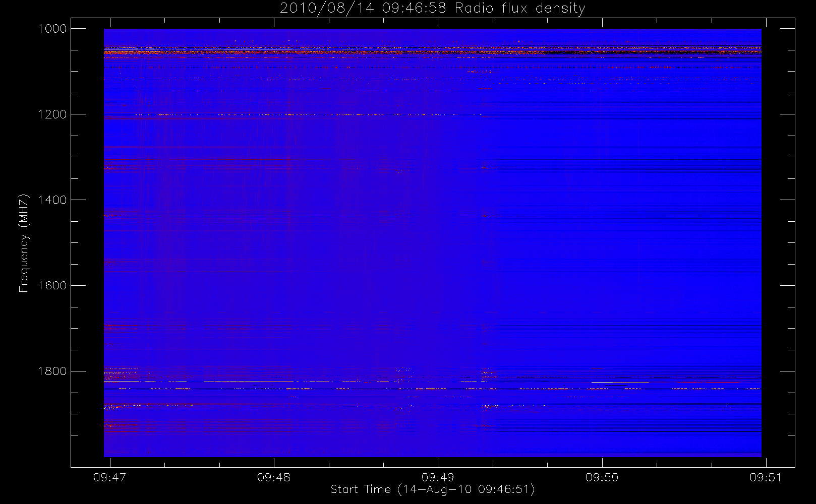Image resolution: width=816 pixels, height=504 pixels.
Task: Click the 'Frequency (MHz)' axis label
Action: (x=23, y=243)
